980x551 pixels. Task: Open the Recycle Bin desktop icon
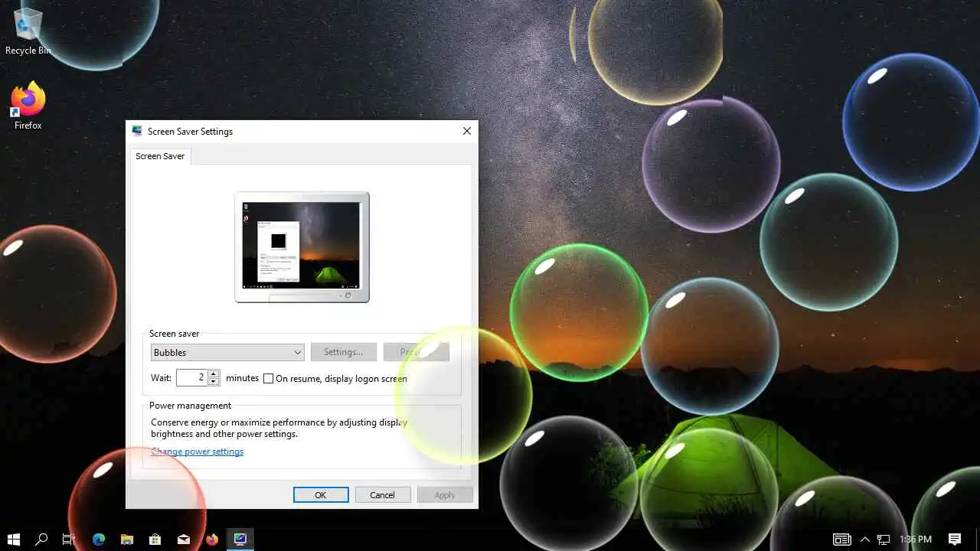tap(28, 31)
